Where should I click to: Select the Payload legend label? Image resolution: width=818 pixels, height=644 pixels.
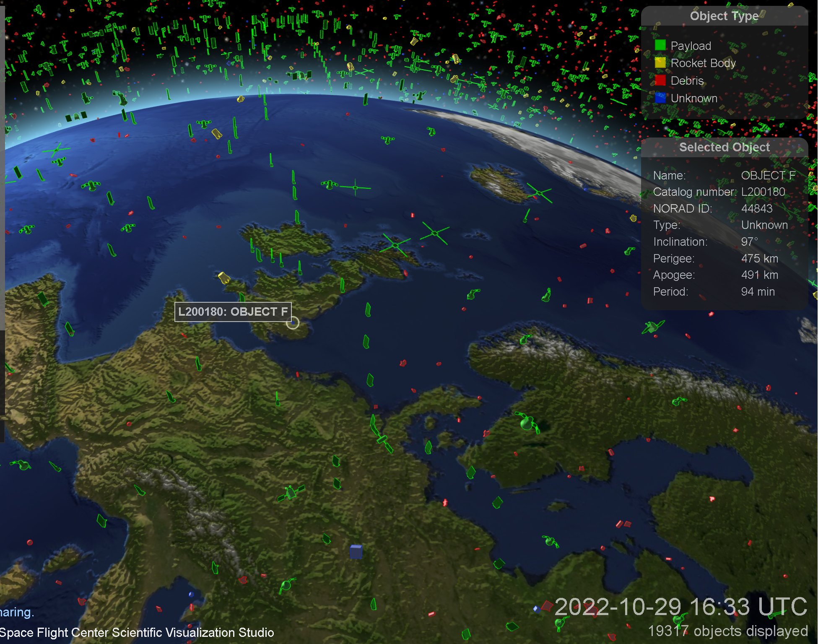[691, 46]
